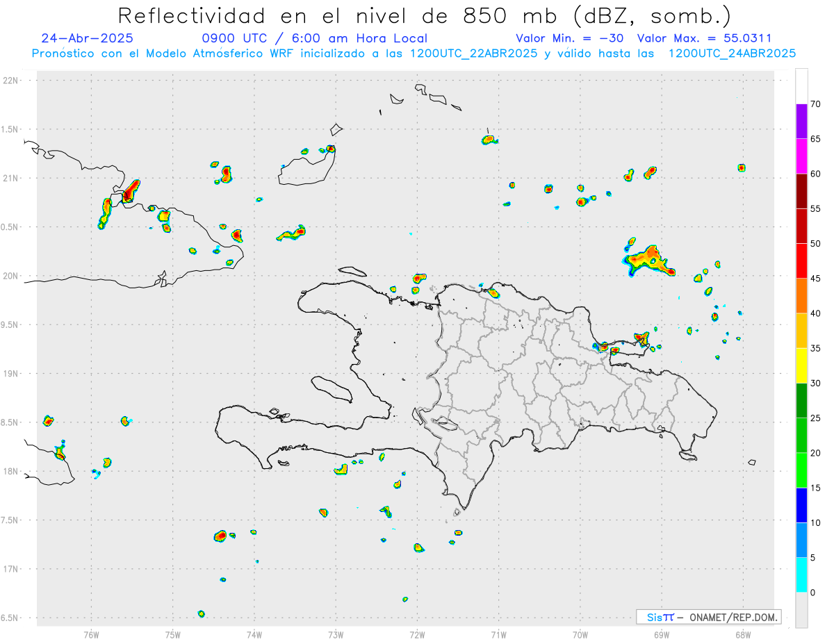This screenshot has height=644, width=834.
Task: Click the yellow 30–35 dBZ colorbar segment
Action: 801,365
